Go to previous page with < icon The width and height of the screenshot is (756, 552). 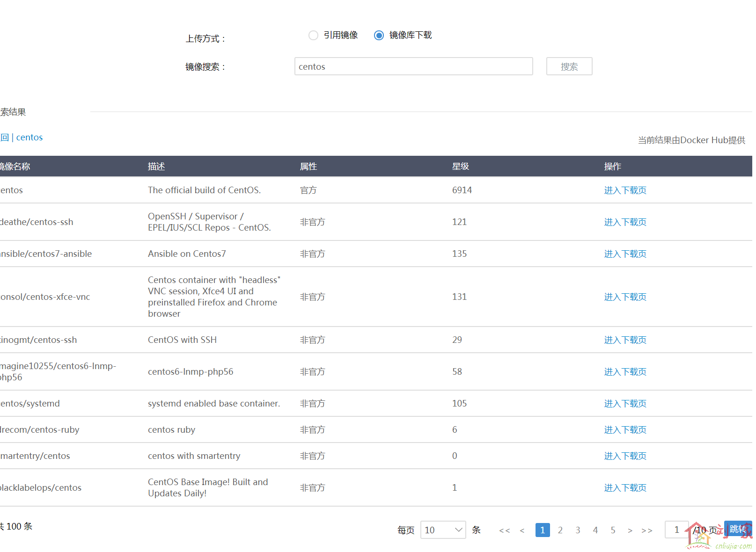522,530
